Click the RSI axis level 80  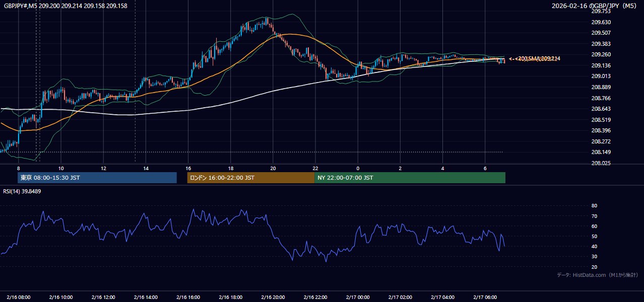pyautogui.click(x=594, y=206)
